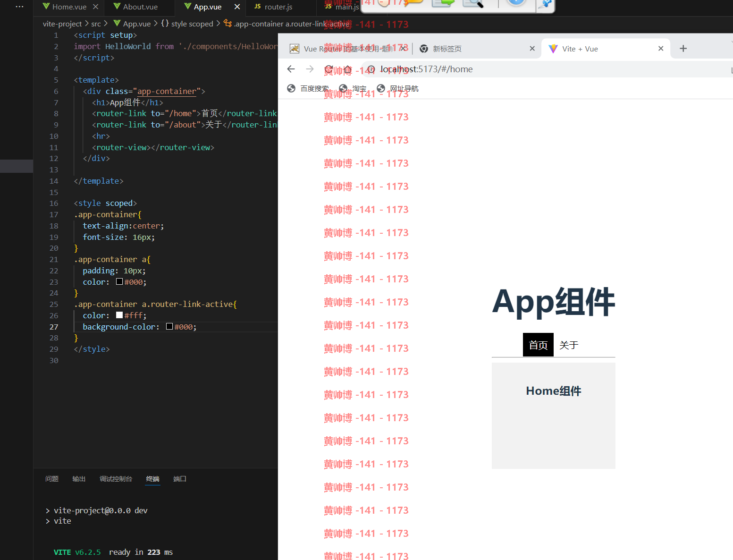Switch to the router.js editor tab
The width and height of the screenshot is (733, 560).
278,7
